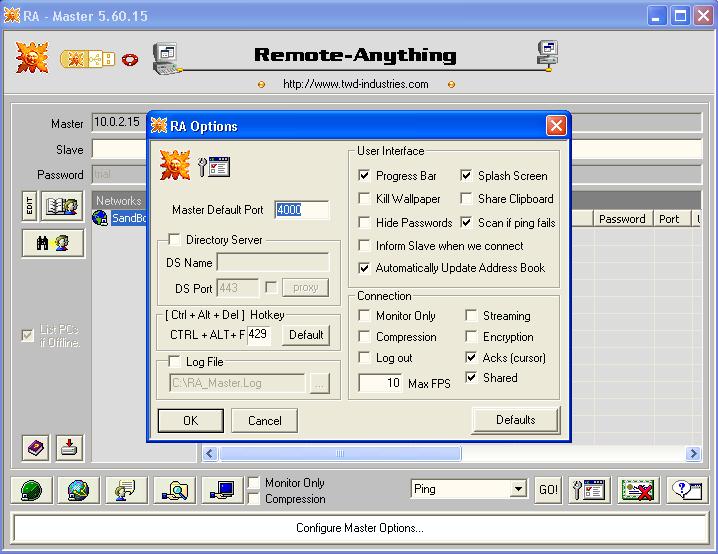The height and width of the screenshot is (554, 718).
Task: Enable Encryption checkbox
Action: [x=471, y=337]
